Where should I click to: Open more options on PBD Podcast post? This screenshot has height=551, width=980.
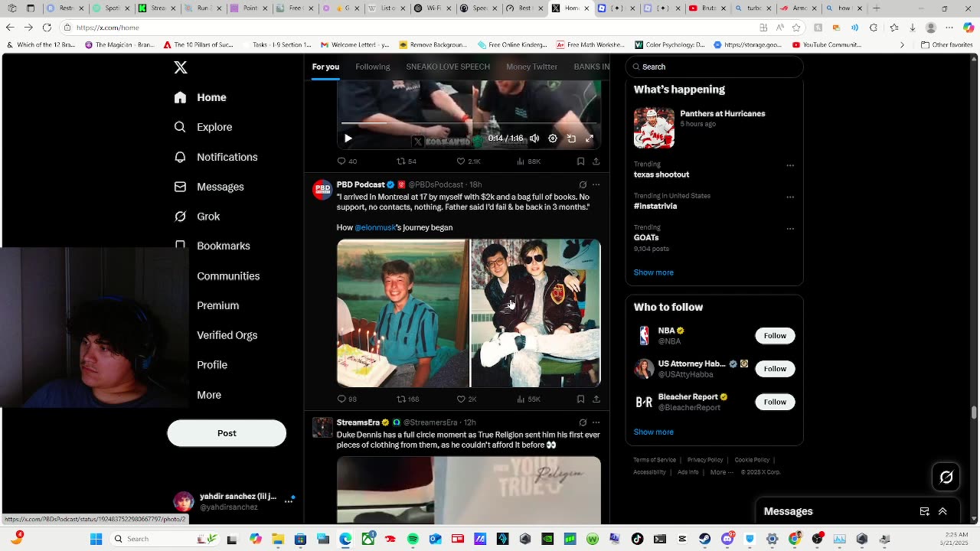tap(596, 184)
